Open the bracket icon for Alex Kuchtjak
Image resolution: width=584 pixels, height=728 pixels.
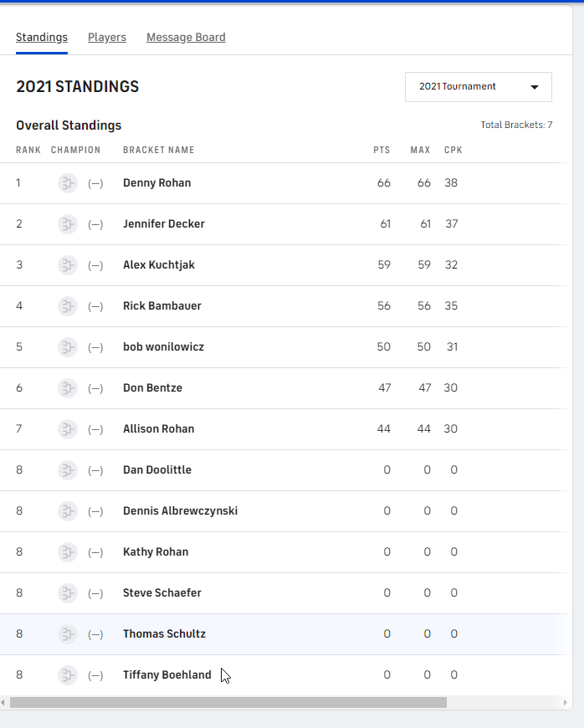click(x=68, y=265)
